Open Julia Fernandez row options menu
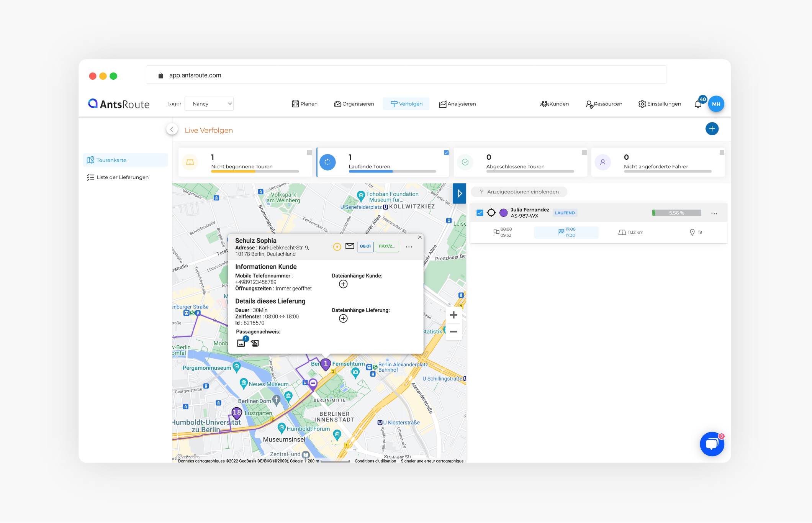 714,214
